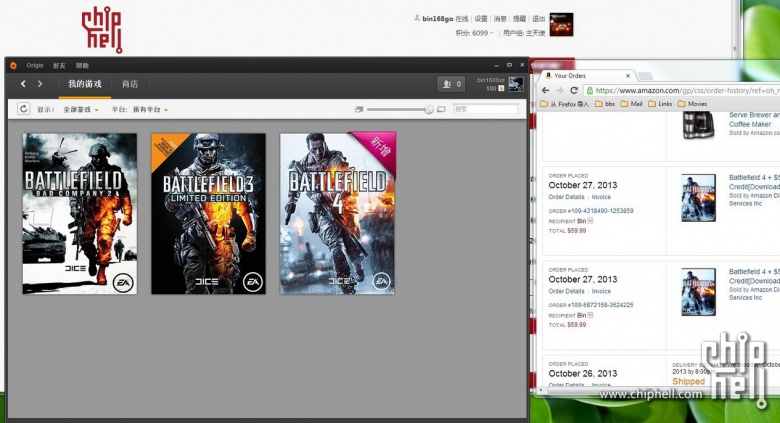Go forward using Origin's right arrow

coord(40,84)
